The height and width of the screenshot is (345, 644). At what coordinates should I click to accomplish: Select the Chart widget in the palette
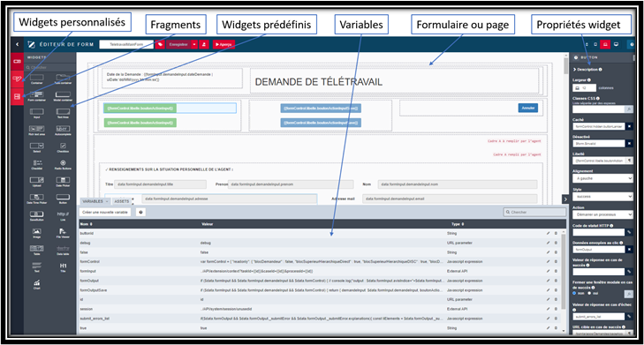(x=36, y=284)
